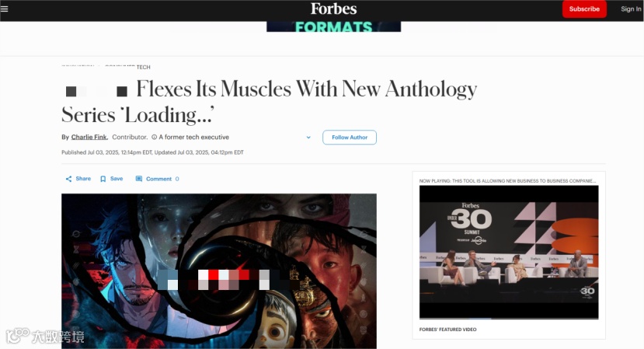Click the Now Playing video title text

pyautogui.click(x=507, y=180)
